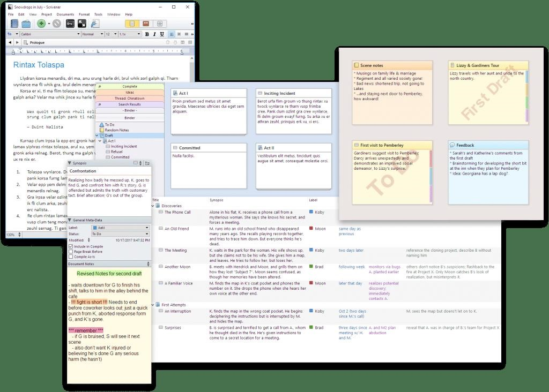Viewport: 549px width, 392px height.
Task: Open the Tools menu
Action: (x=99, y=14)
